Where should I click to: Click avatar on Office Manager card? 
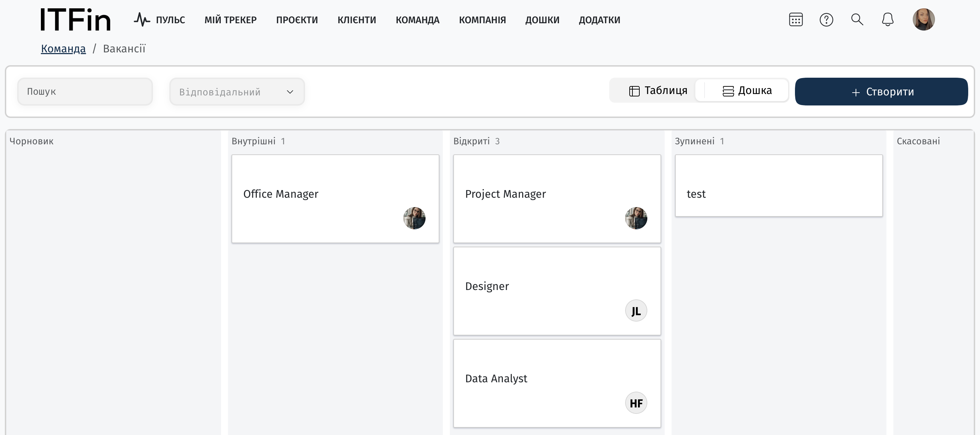(x=414, y=218)
